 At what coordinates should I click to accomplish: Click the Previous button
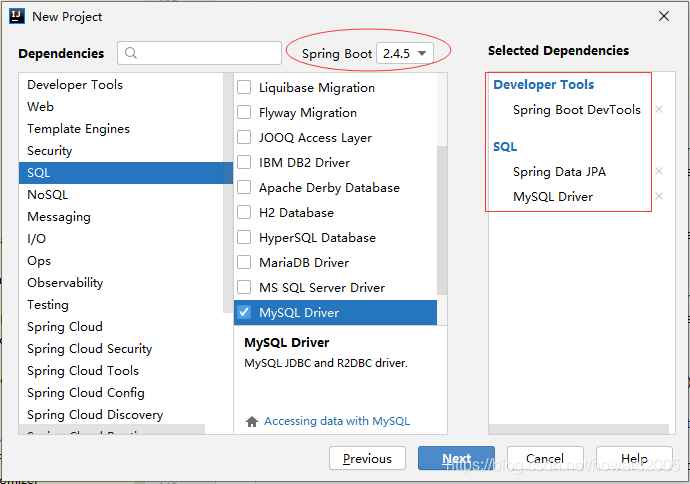[x=367, y=458]
